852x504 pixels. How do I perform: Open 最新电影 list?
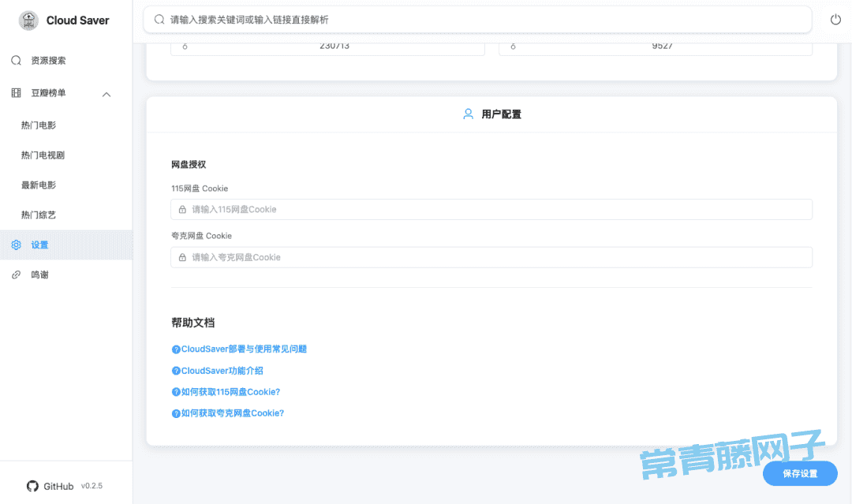pos(66,185)
